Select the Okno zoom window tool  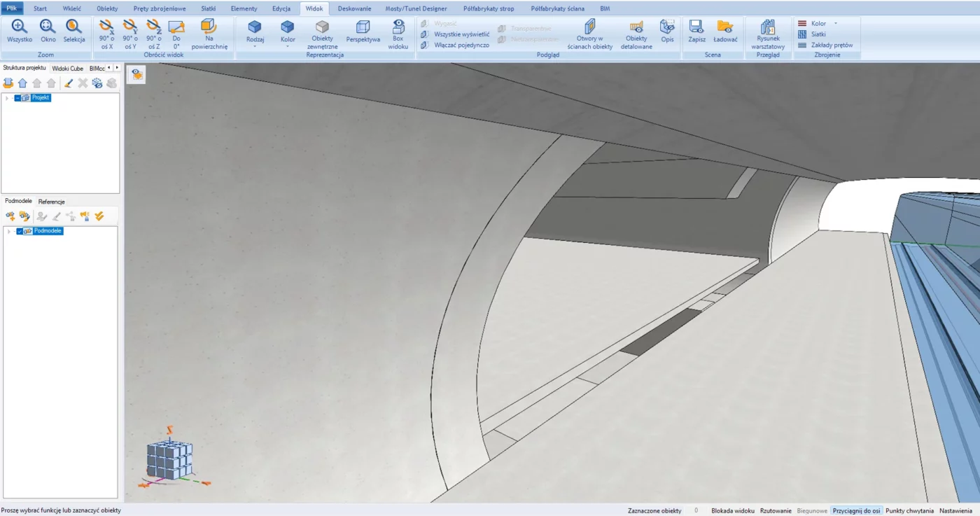pos(48,28)
